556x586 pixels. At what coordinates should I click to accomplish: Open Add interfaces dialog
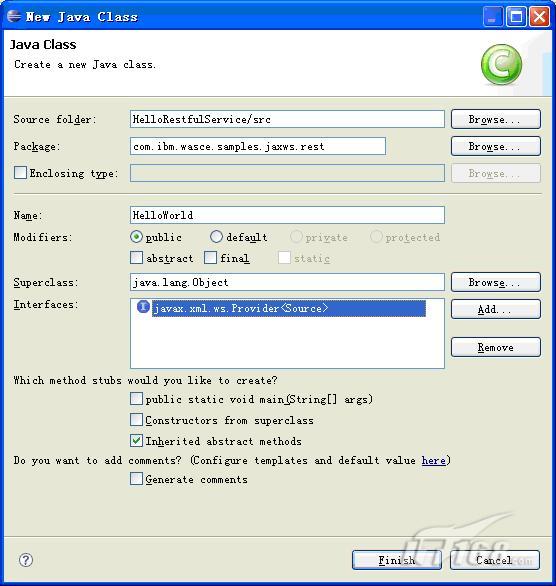coord(495,309)
